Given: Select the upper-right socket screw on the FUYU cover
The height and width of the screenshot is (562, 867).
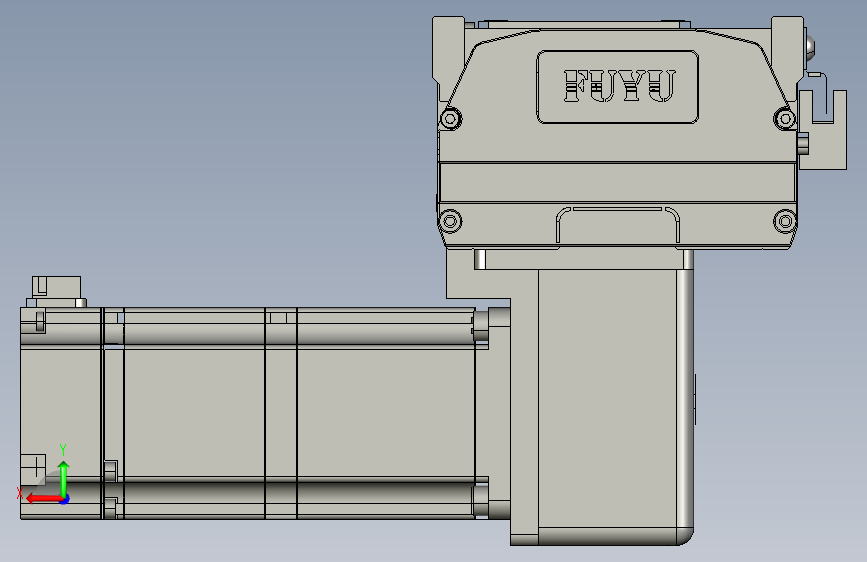Looking at the screenshot, I should pyautogui.click(x=785, y=118).
